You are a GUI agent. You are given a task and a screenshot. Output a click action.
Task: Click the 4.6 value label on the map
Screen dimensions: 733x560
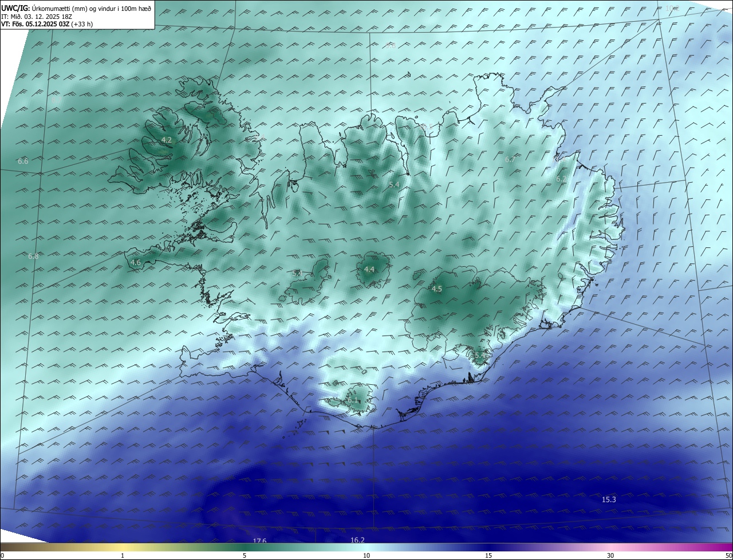136,262
